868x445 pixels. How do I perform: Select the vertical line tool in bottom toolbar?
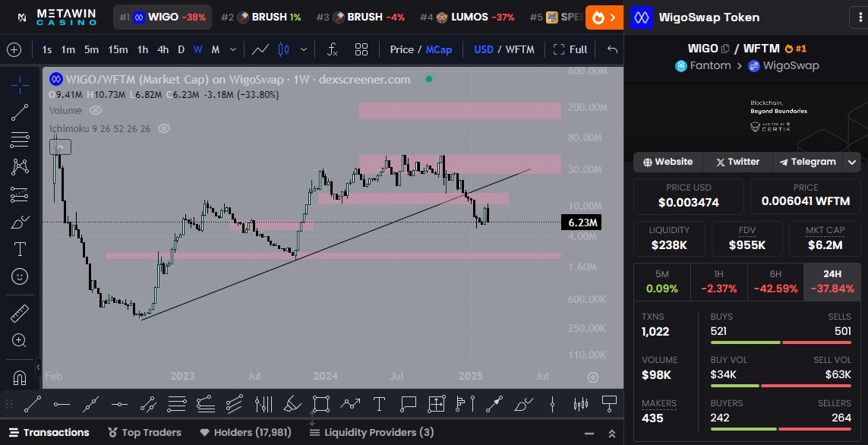coord(552,405)
